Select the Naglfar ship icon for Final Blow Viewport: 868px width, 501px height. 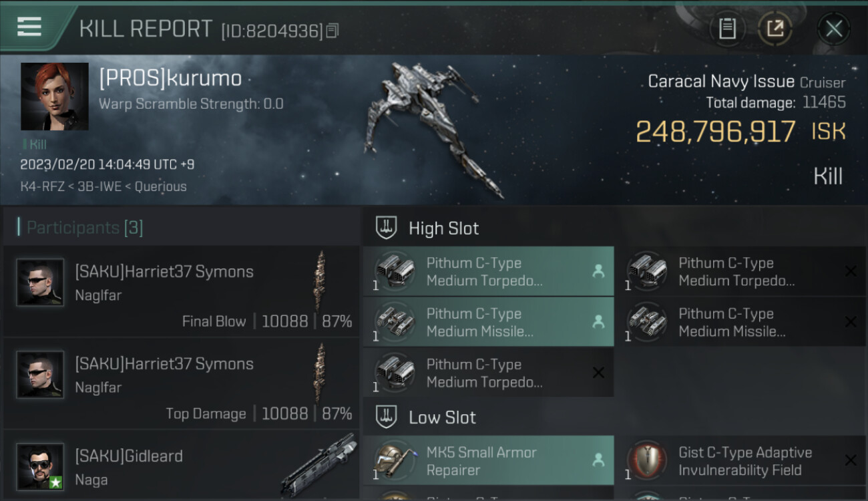click(x=321, y=281)
